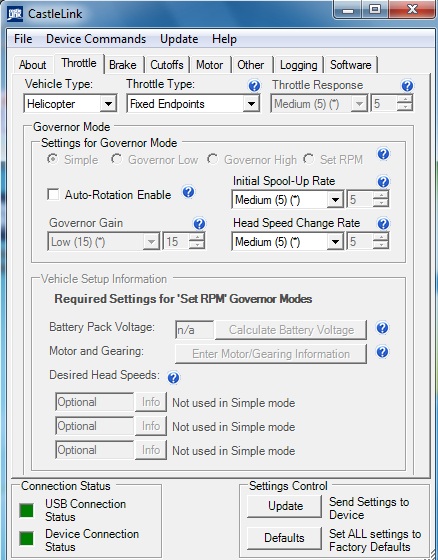Enable the Auto-Rotation Enable checkbox

pos(53,195)
